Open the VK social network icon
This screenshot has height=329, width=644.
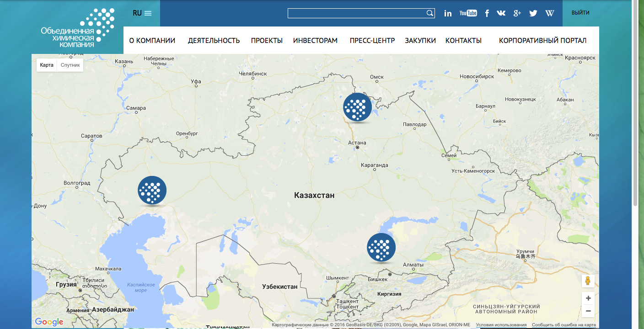pos(501,13)
